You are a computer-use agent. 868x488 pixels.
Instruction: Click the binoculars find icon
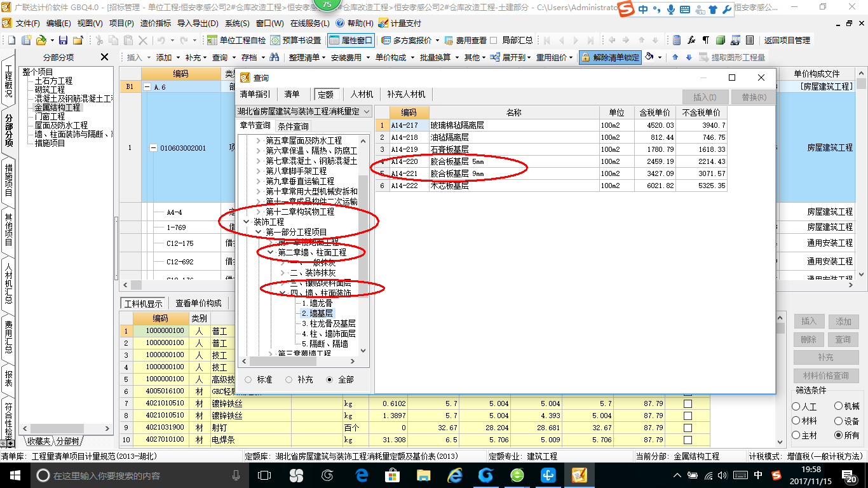pyautogui.click(x=275, y=57)
